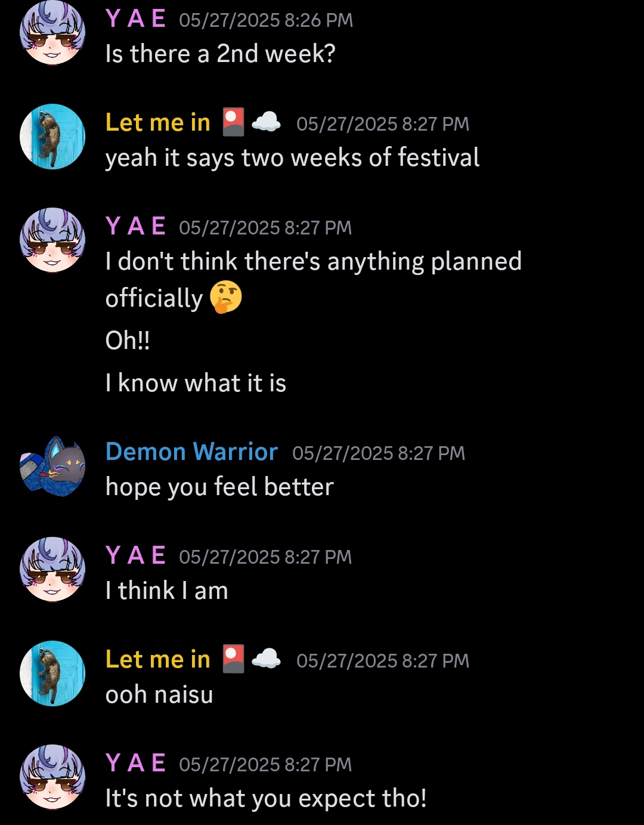Tap the cloud emoji above "ooh naisu"
Viewport: 644px width, 825px height.
pyautogui.click(x=266, y=659)
